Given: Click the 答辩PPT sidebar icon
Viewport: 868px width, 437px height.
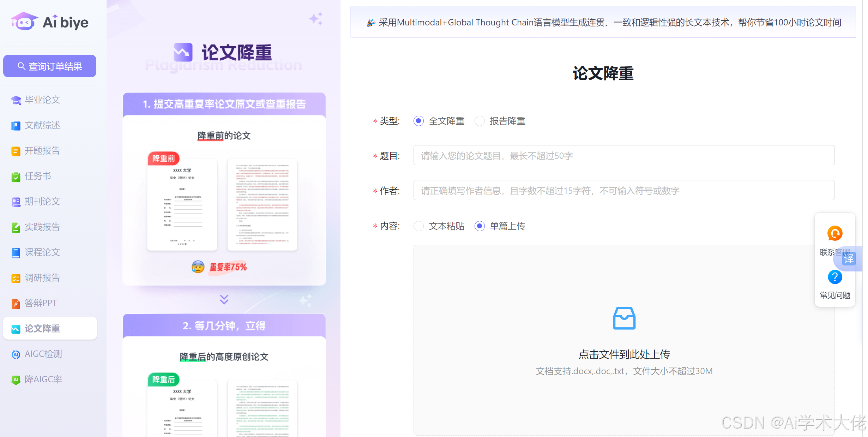Looking at the screenshot, I should click(x=16, y=304).
